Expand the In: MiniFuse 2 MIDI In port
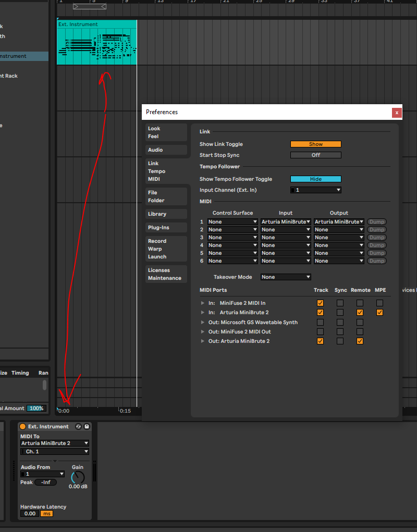417x532 pixels. tap(203, 303)
